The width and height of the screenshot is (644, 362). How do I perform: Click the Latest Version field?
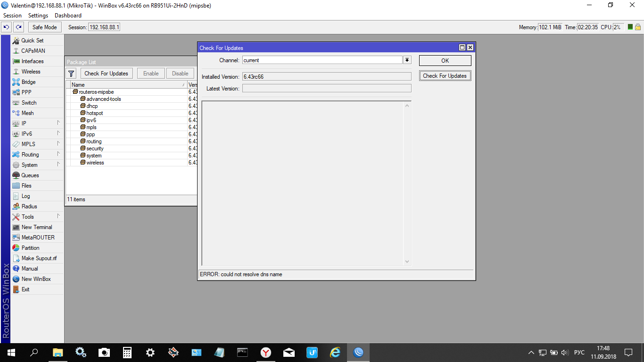pyautogui.click(x=327, y=89)
